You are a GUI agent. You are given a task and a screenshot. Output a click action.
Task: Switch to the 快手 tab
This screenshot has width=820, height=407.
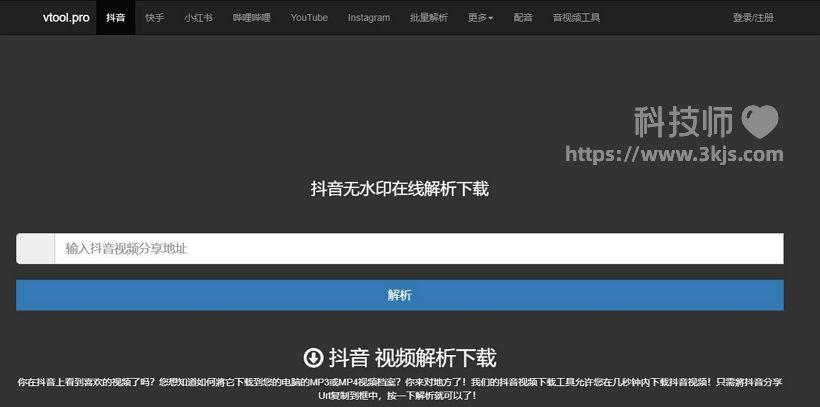coord(154,17)
